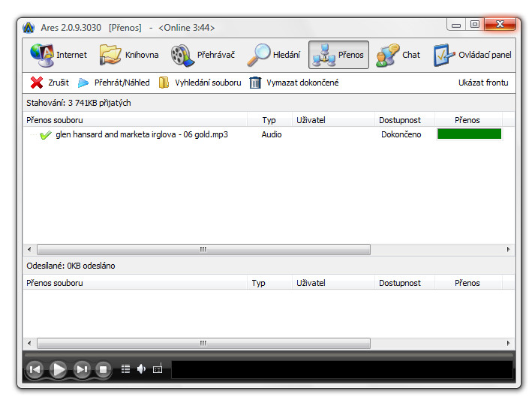Skip to previous track in player
This screenshot has width=532, height=397.
pos(35,369)
